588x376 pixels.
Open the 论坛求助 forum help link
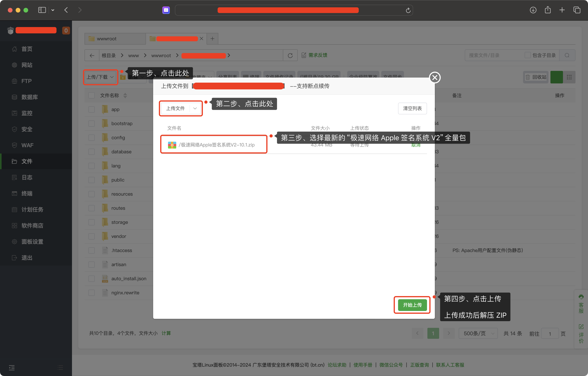(x=337, y=365)
